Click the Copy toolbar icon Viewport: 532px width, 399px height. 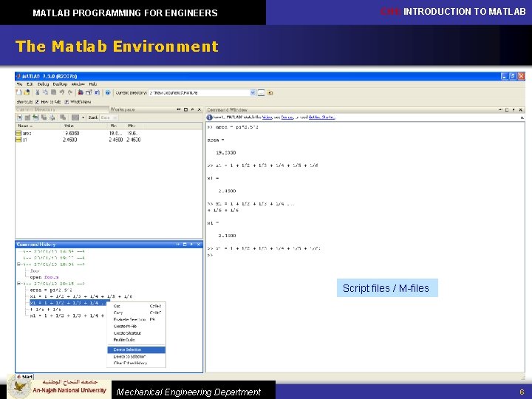[x=45, y=92]
